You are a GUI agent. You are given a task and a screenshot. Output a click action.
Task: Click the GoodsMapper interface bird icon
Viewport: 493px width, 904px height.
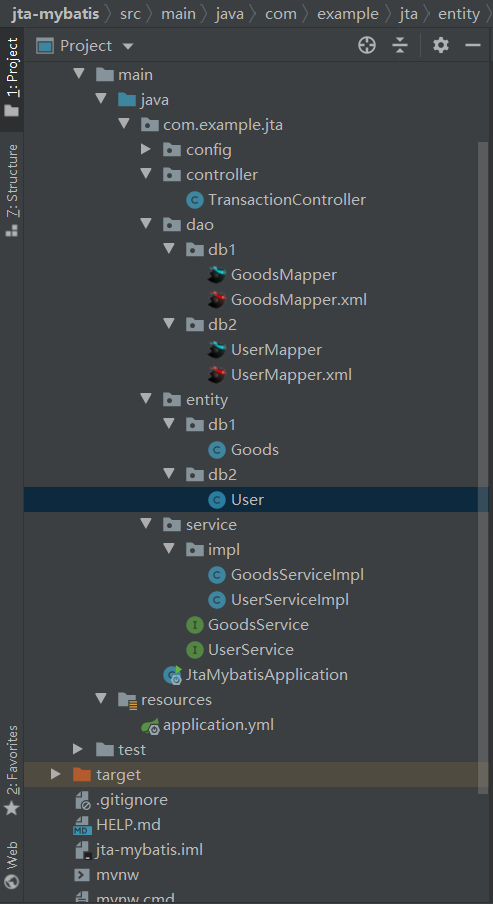[217, 275]
